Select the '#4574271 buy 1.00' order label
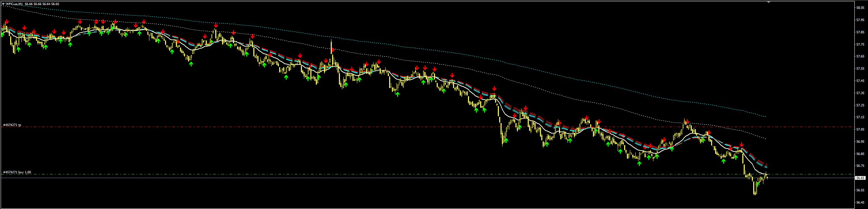 (x=17, y=172)
